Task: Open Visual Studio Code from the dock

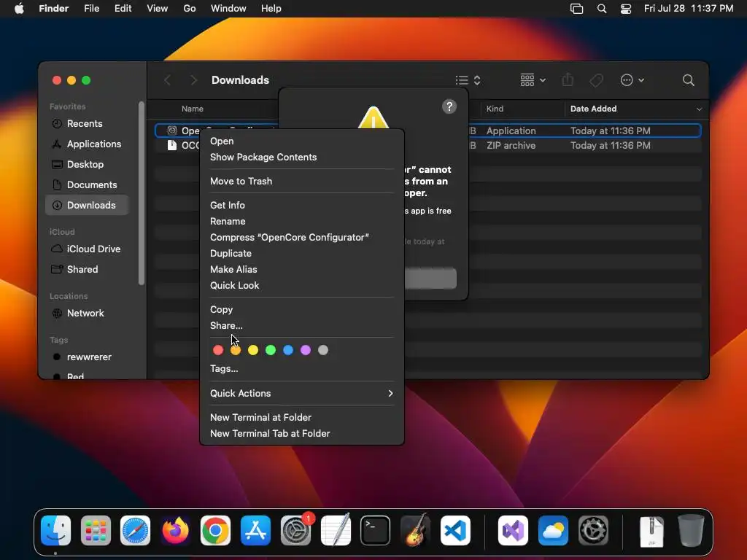Action: [455, 531]
